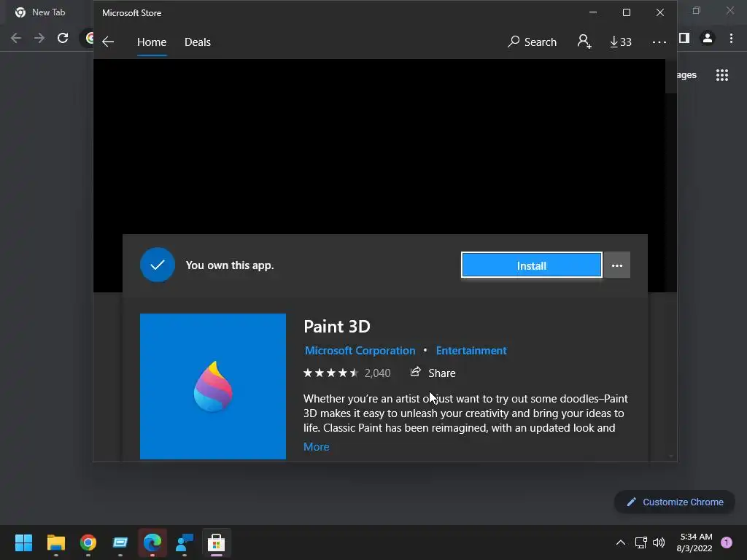Go back in Microsoft Store
This screenshot has height=560, width=747.
click(x=108, y=42)
